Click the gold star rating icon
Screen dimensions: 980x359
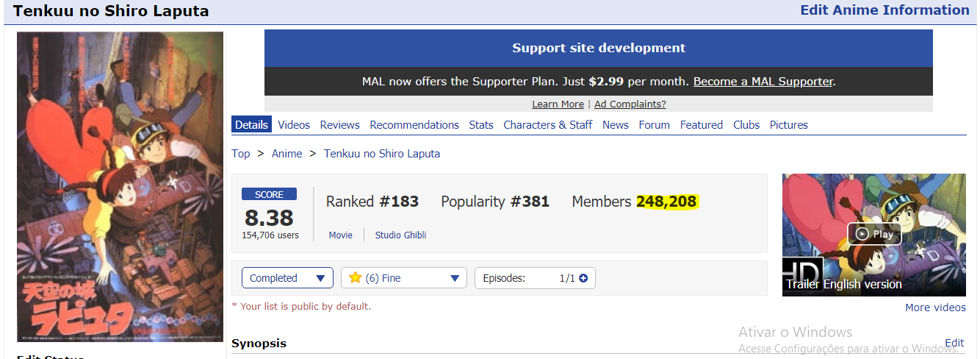click(355, 278)
